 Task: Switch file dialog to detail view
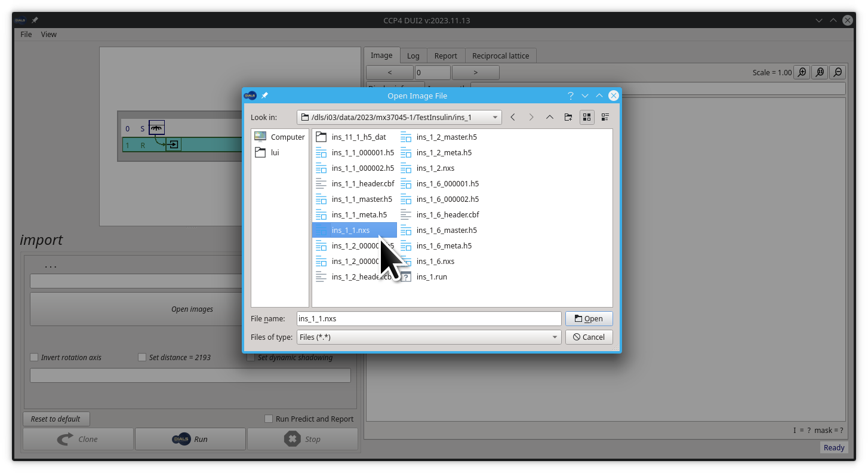605,117
